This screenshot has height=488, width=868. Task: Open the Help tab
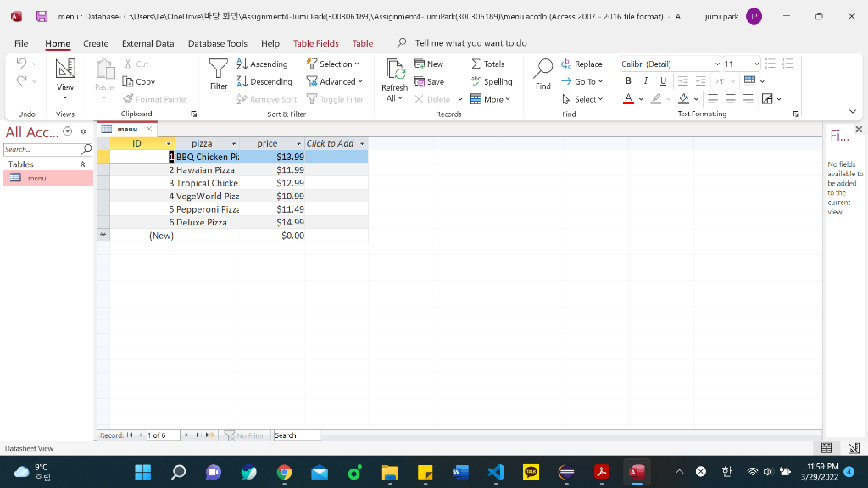tap(270, 43)
